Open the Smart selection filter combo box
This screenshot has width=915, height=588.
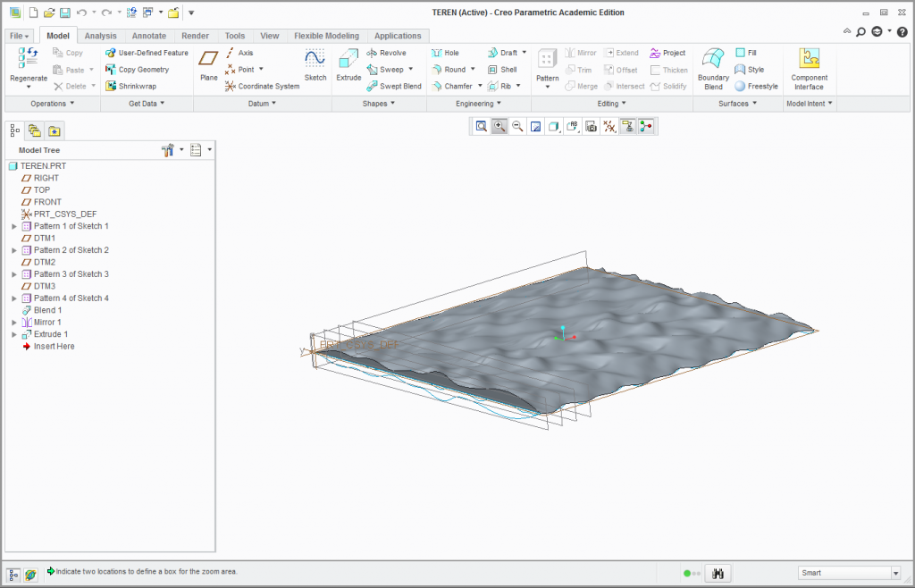point(849,573)
